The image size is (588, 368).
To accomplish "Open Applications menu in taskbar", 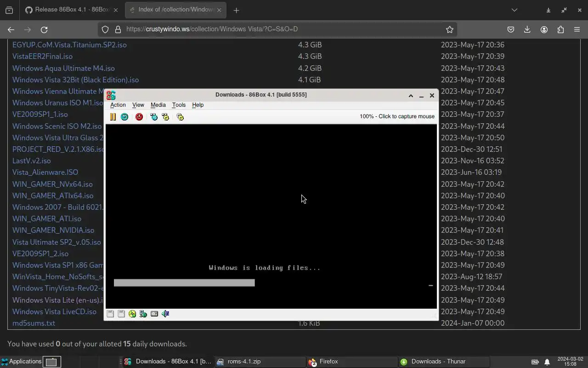I will (21, 362).
